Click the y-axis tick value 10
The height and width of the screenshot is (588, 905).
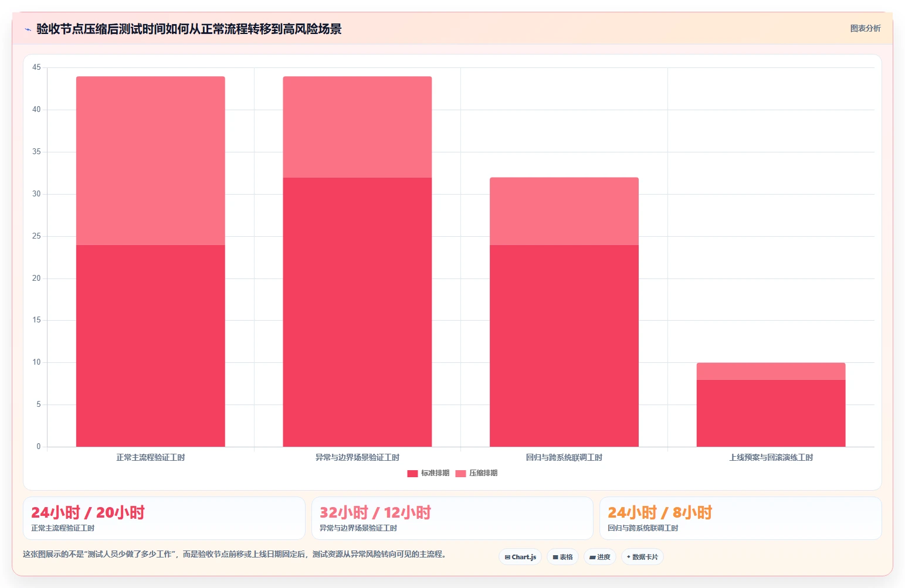36,362
